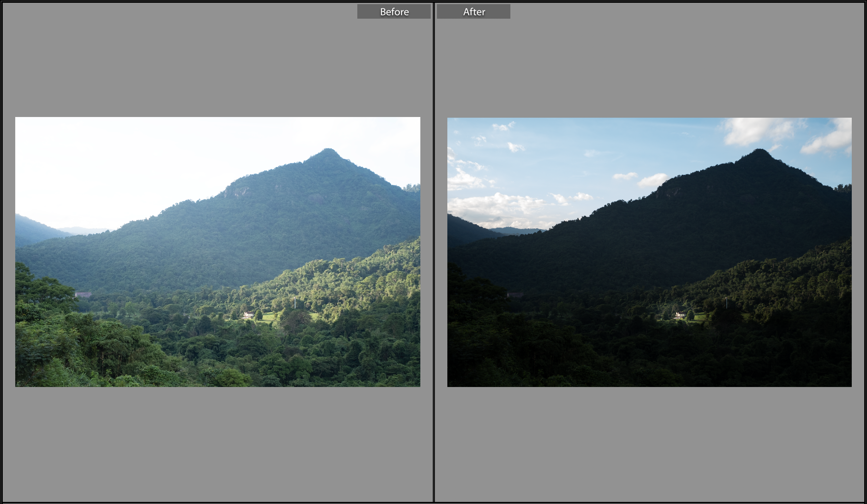Click the white house in the Before photo
The image size is (867, 504).
(x=248, y=315)
